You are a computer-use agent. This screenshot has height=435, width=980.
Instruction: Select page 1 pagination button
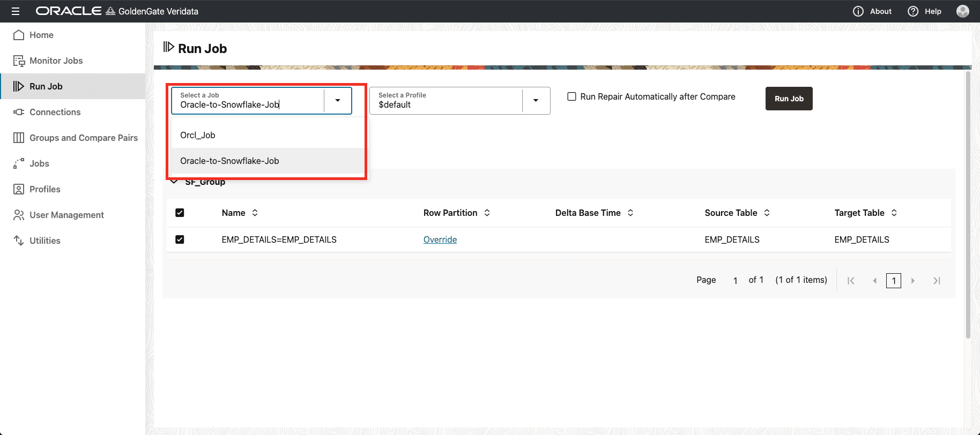click(894, 281)
